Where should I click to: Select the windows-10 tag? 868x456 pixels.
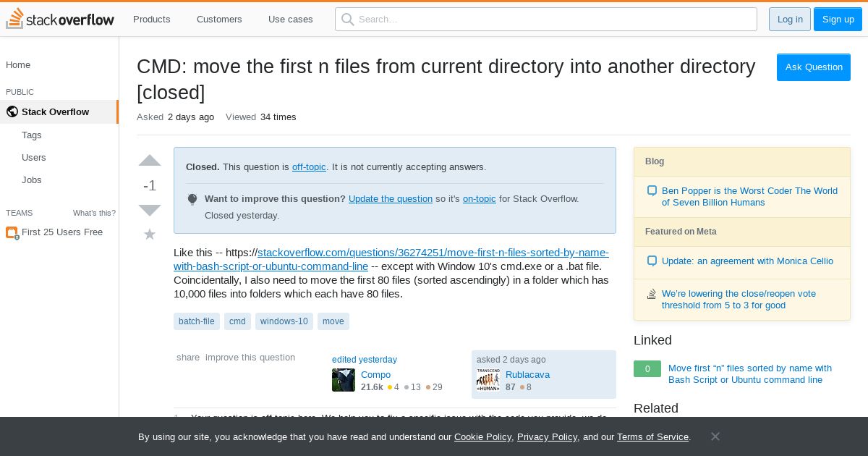pos(284,321)
